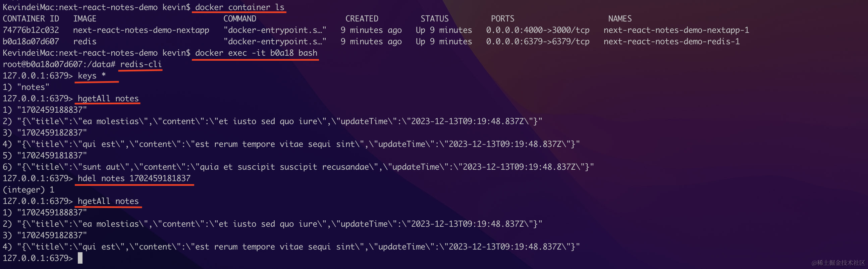The image size is (868, 269).
Task: Click the NAMES column header
Action: tap(620, 18)
